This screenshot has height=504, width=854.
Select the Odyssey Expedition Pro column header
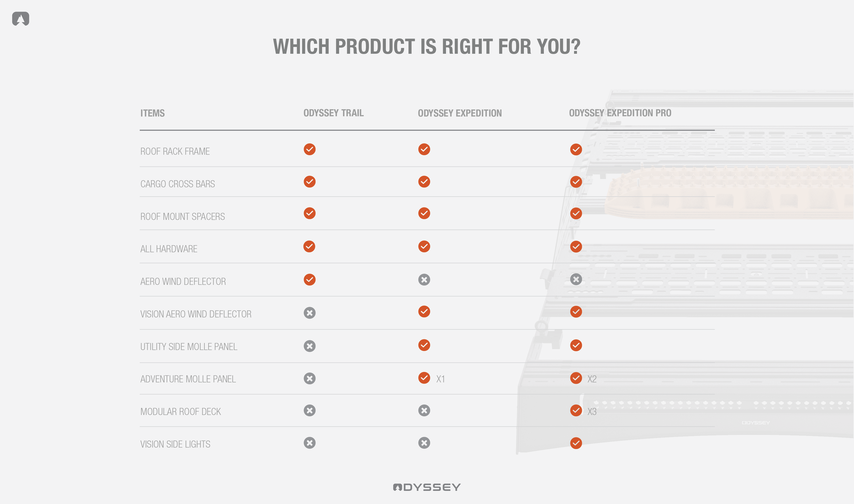pos(620,113)
